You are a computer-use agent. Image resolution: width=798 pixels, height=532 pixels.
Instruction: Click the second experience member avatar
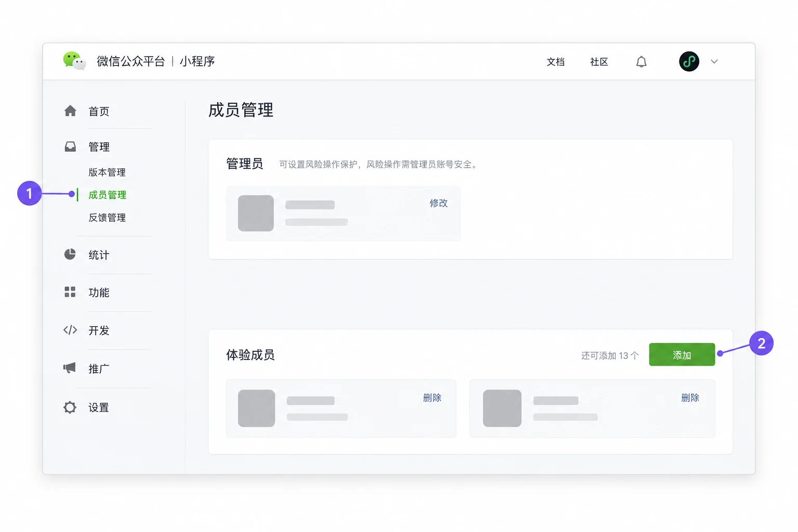(502, 408)
